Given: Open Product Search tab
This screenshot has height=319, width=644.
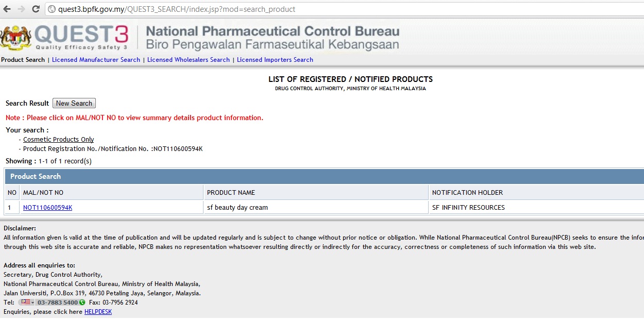Looking at the screenshot, I should pyautogui.click(x=23, y=60).
